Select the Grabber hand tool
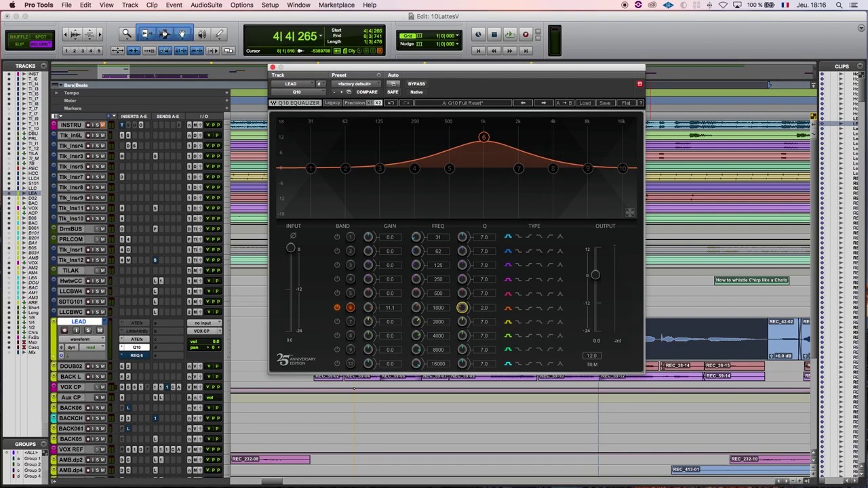The image size is (868, 488). pos(182,34)
